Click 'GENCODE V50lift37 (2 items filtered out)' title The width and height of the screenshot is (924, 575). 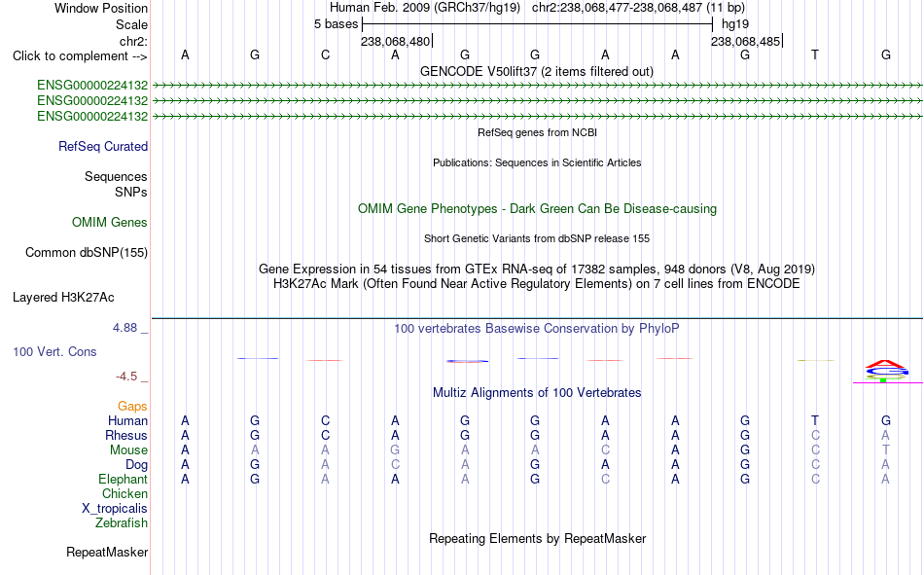pos(537,71)
